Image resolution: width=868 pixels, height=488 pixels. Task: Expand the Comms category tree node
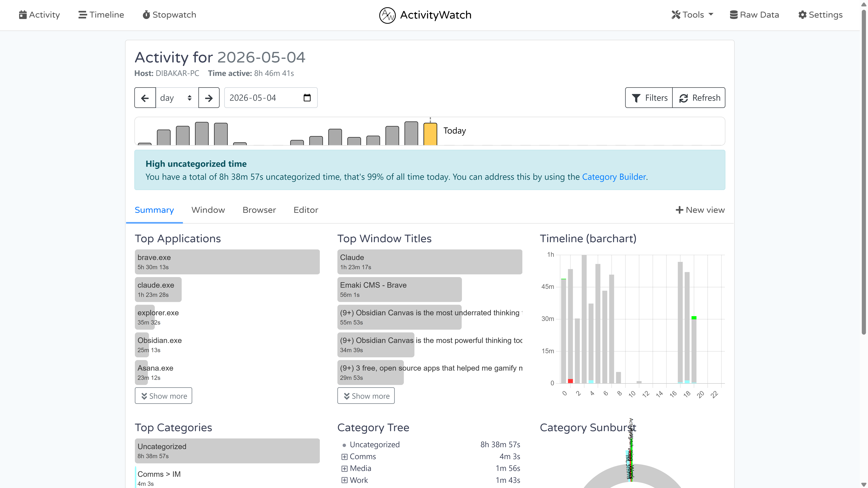[x=344, y=457]
